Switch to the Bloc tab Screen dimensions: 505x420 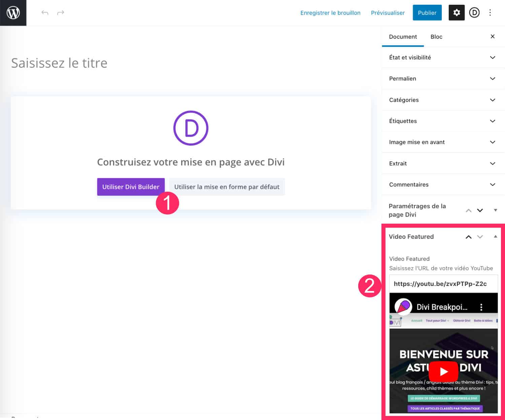[x=436, y=36]
